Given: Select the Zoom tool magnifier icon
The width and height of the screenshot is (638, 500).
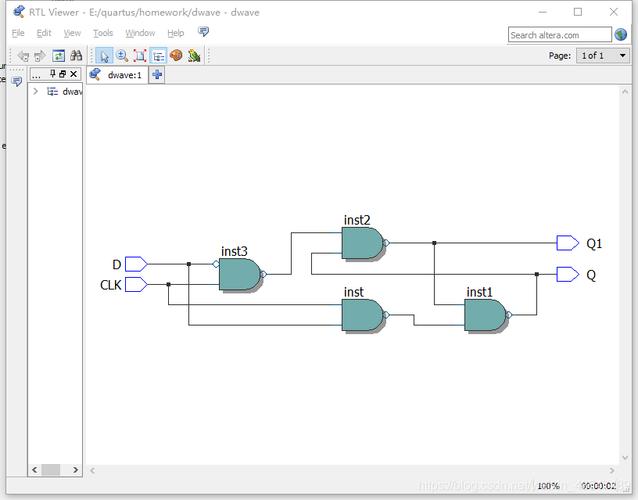Looking at the screenshot, I should pyautogui.click(x=122, y=55).
